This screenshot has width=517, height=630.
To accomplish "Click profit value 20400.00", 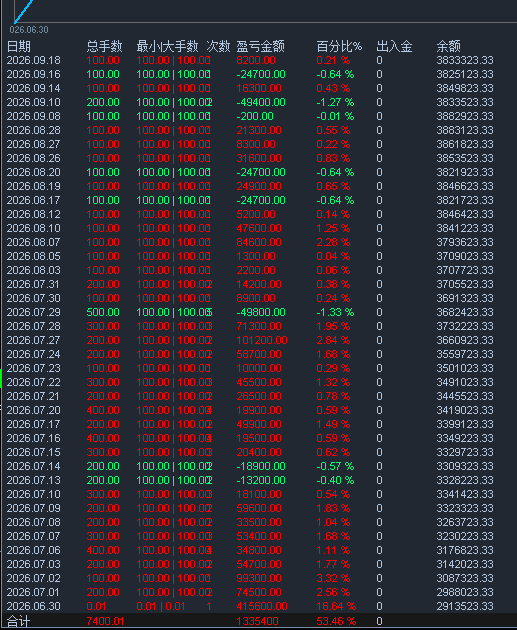I will coord(259,452).
